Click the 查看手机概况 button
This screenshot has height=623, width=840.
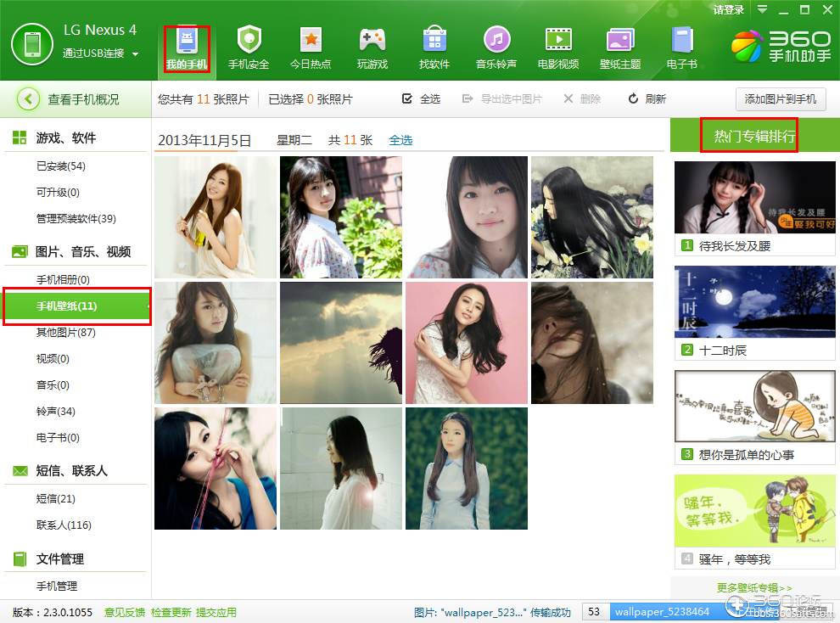click(x=76, y=99)
